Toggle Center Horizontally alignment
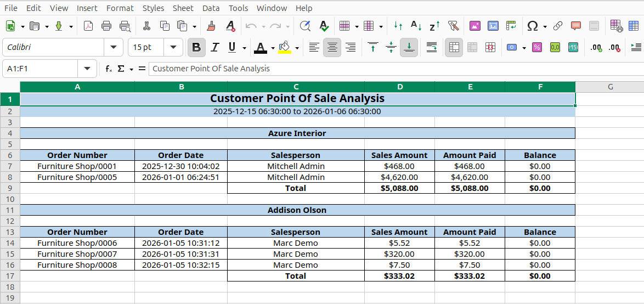The width and height of the screenshot is (644, 304). point(332,48)
